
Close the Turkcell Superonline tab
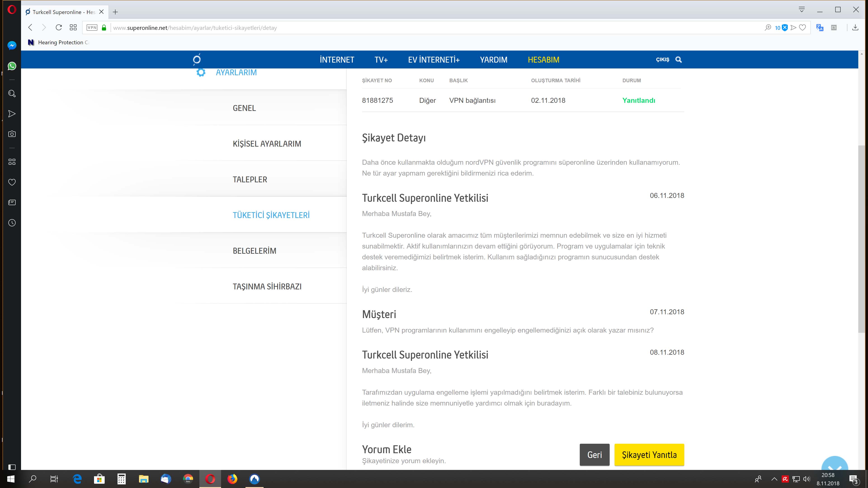(101, 12)
